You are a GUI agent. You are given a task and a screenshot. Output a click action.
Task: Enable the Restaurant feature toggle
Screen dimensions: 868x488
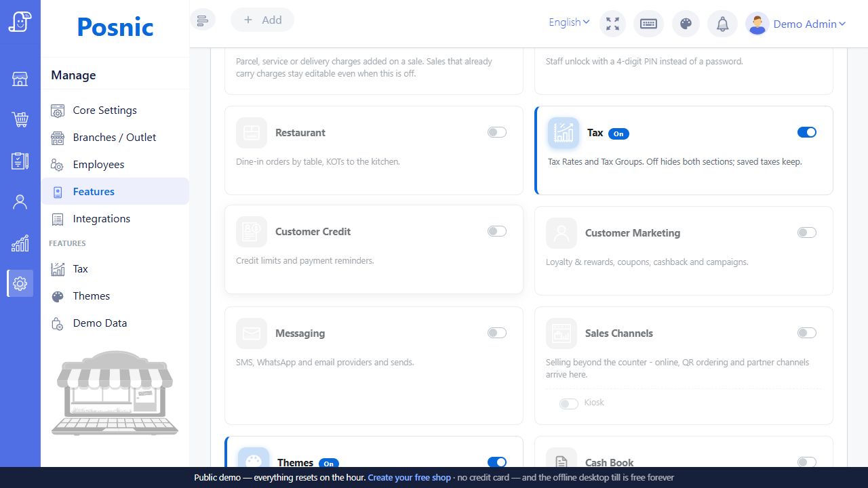(497, 132)
